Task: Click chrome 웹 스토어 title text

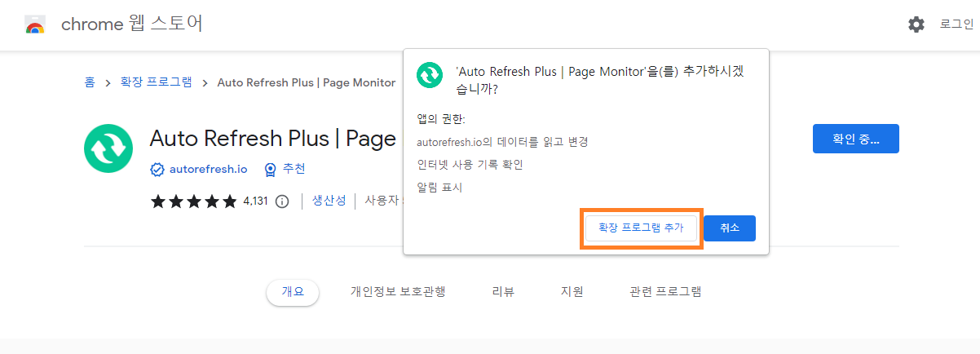Action: click(x=132, y=24)
